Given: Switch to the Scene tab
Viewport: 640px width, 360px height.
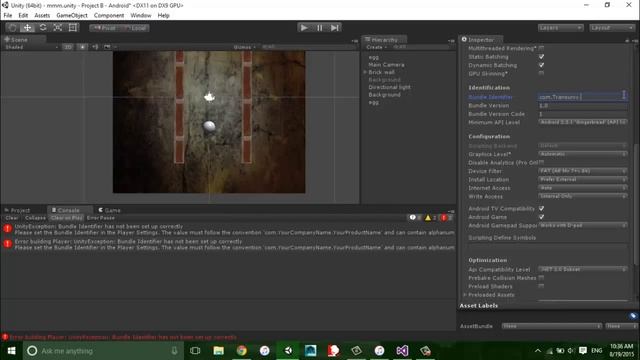Looking at the screenshot, I should point(16,40).
